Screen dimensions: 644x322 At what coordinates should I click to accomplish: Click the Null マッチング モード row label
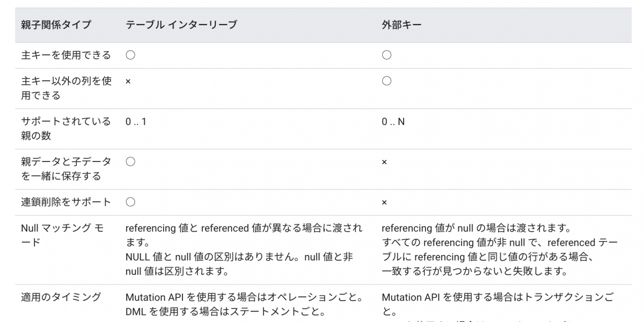(62, 235)
